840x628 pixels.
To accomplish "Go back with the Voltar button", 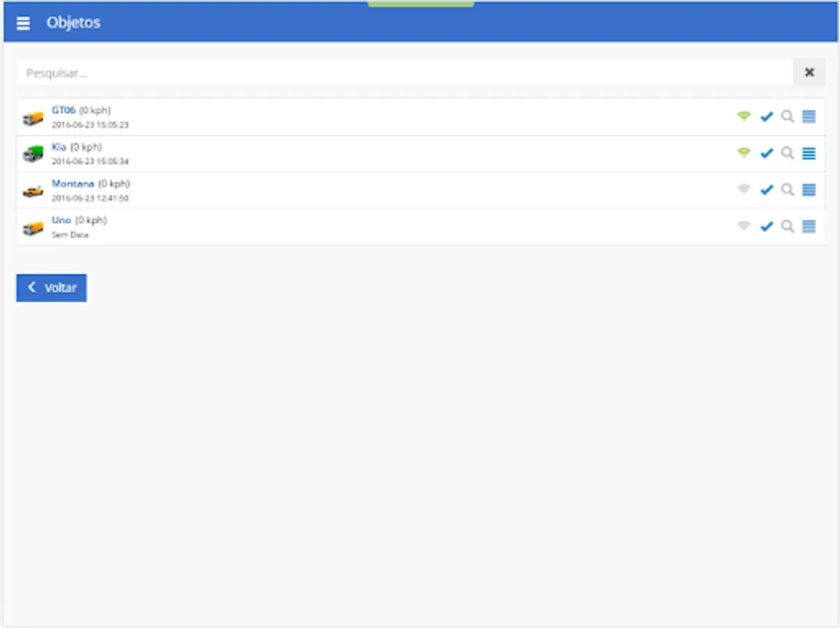I will click(52, 288).
